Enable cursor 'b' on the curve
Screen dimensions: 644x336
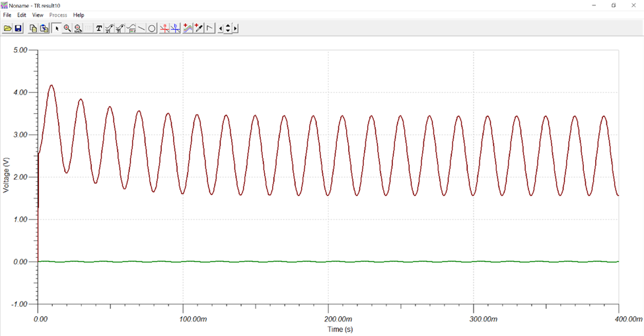point(175,28)
